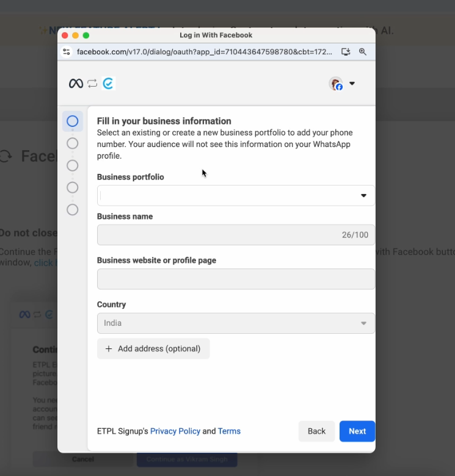This screenshot has height=476, width=455.
Task: Click the Back button
Action: (316, 431)
